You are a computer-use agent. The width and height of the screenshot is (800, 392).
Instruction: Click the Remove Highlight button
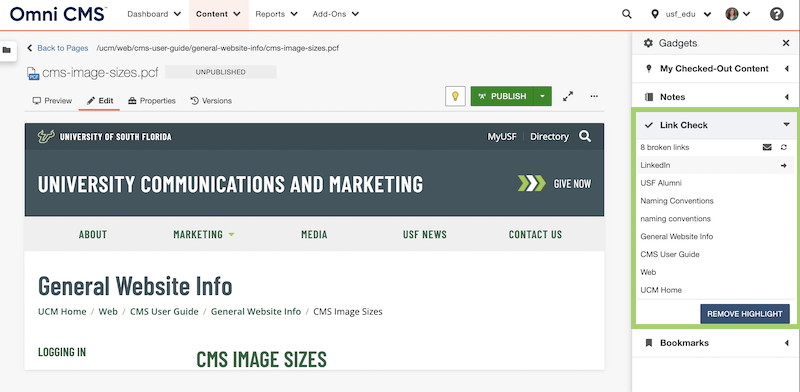click(x=744, y=314)
